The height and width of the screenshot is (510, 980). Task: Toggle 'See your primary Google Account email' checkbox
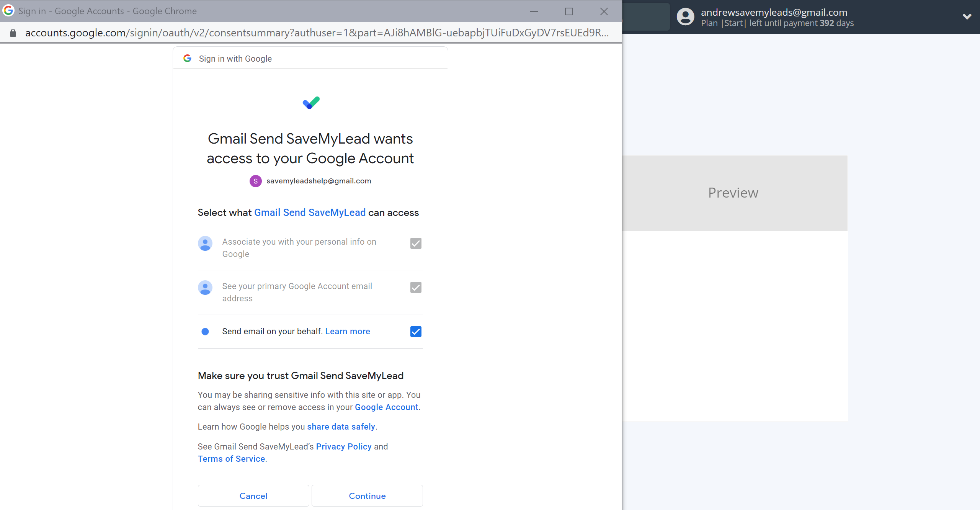point(416,287)
